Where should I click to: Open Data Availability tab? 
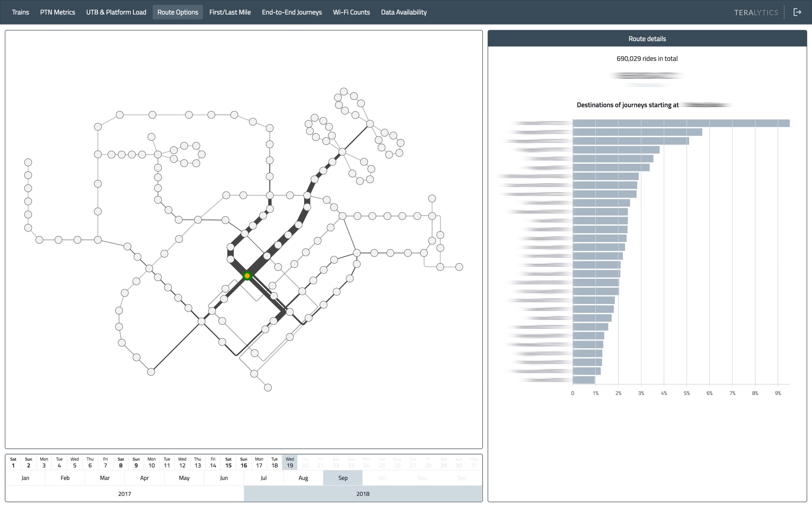tap(404, 12)
